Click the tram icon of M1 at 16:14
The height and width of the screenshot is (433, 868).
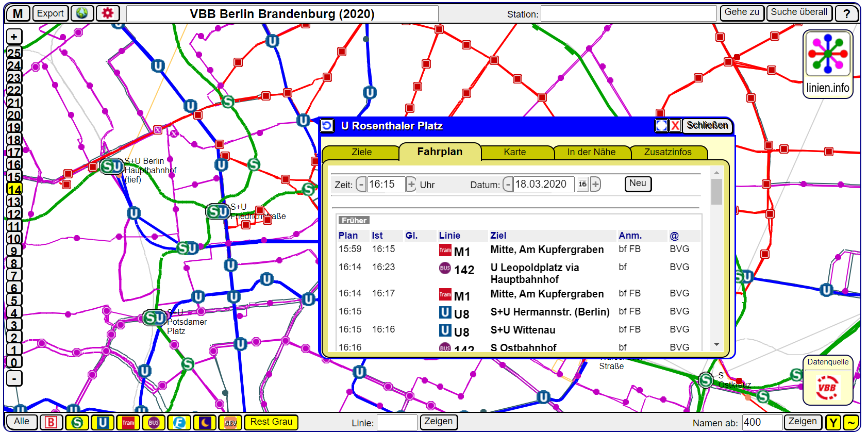[445, 294]
